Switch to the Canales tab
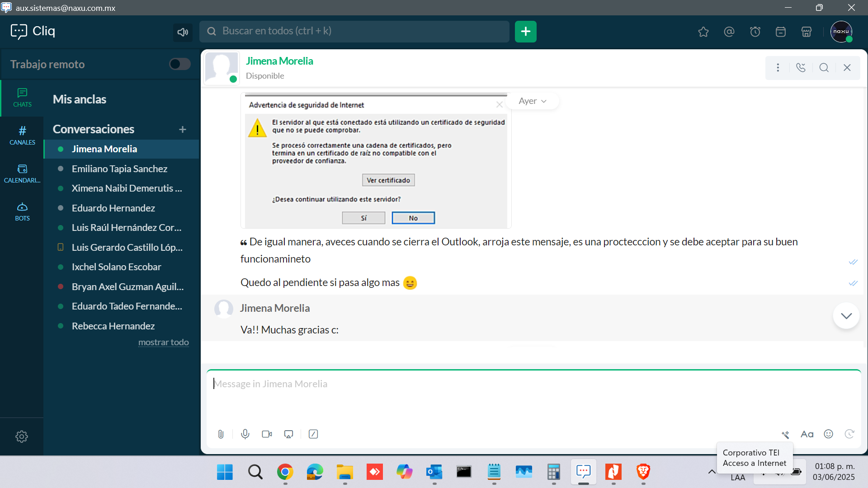This screenshot has height=488, width=868. click(22, 136)
